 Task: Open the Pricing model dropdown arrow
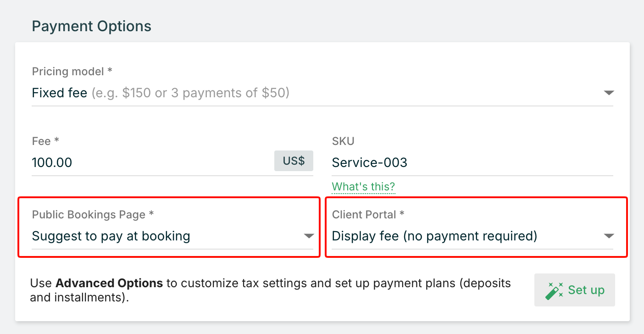[x=609, y=93]
